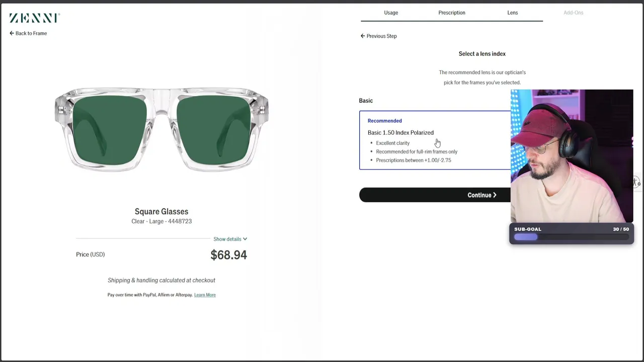The height and width of the screenshot is (362, 644).
Task: Open the Learn More payment link
Action: coord(205,295)
